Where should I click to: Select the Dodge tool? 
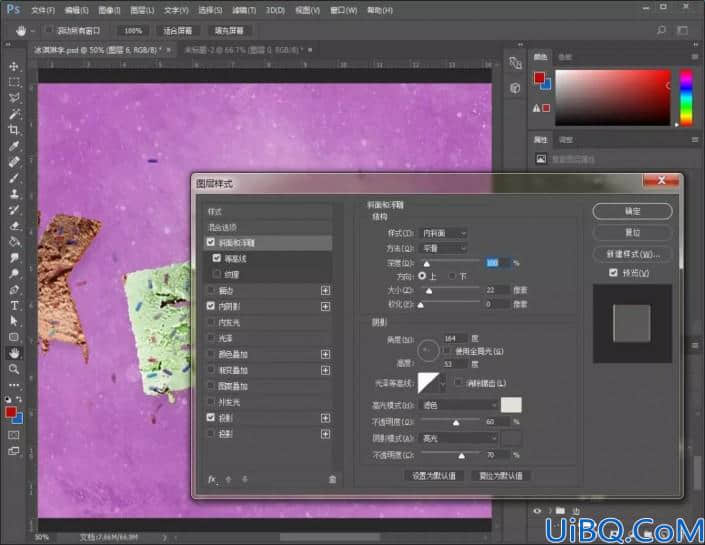pos(14,273)
